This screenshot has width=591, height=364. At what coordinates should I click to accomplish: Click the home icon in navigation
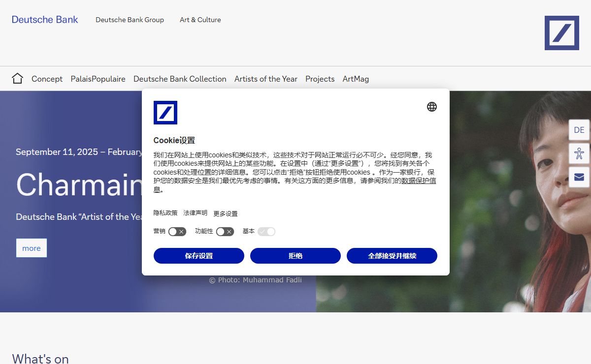[x=17, y=78]
